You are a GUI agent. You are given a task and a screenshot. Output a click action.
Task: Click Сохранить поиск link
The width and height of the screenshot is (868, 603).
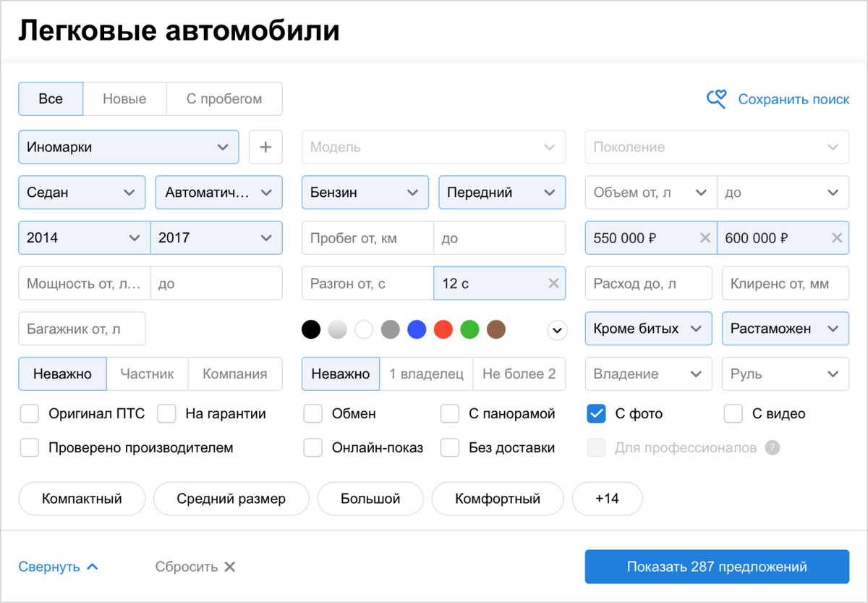(x=793, y=99)
